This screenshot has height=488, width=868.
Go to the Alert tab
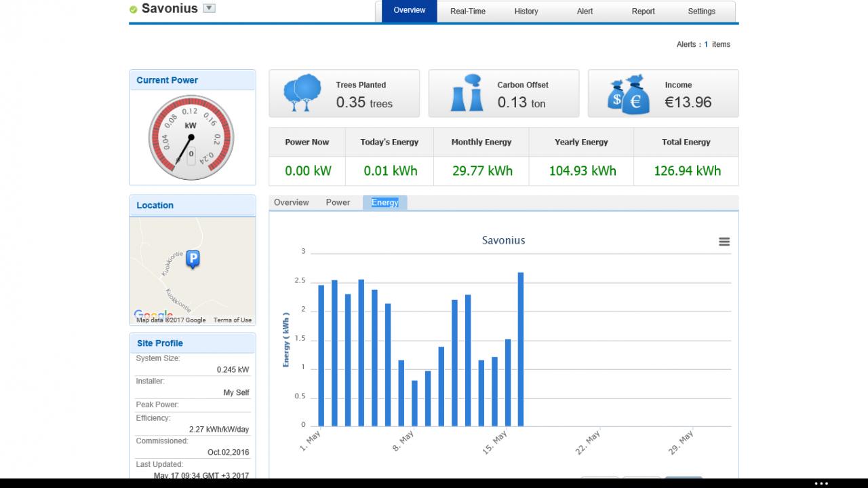585,12
